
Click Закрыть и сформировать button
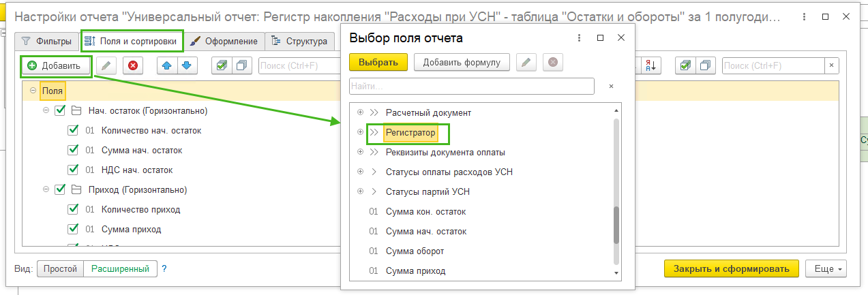pos(731,268)
